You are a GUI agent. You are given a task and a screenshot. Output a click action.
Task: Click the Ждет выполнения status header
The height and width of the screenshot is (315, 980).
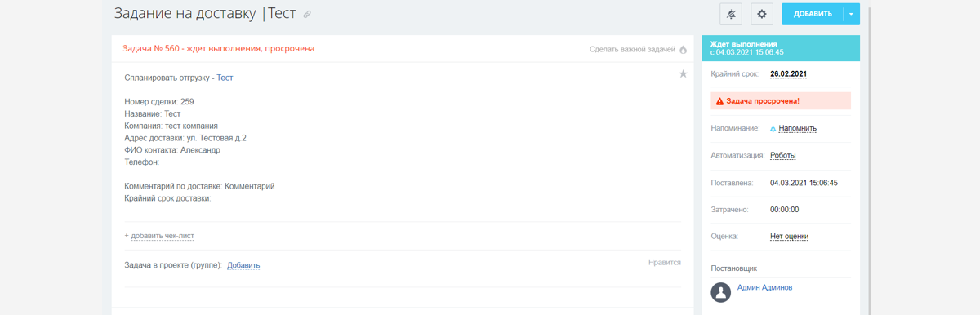click(x=782, y=48)
